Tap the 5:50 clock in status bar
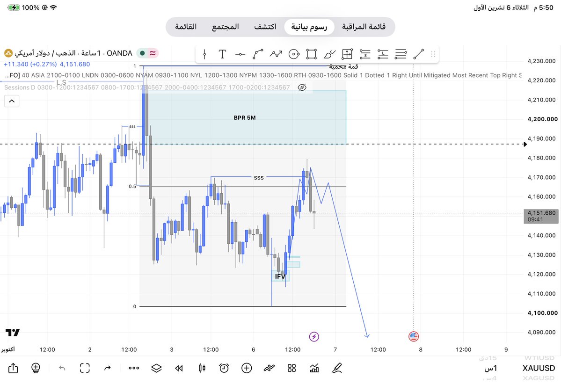Image resolution: width=561 pixels, height=392 pixels. 543,7
